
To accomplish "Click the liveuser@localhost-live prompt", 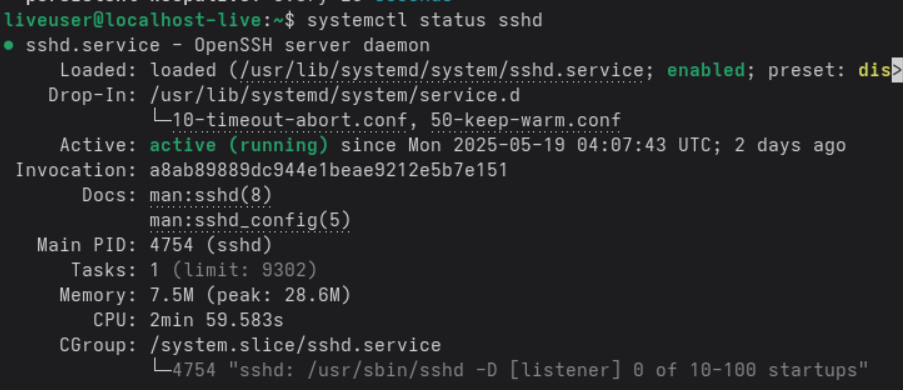I will coord(132,21).
